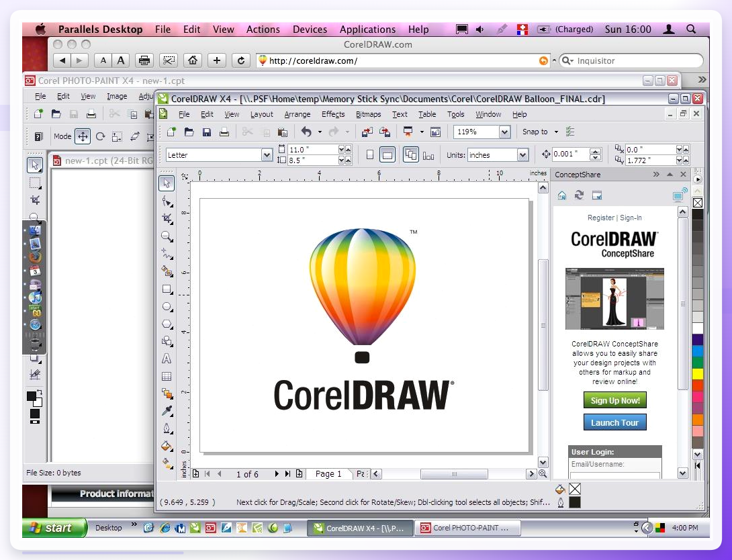The width and height of the screenshot is (732, 560).
Task: Set page to Landscape orientation
Action: 387,155
